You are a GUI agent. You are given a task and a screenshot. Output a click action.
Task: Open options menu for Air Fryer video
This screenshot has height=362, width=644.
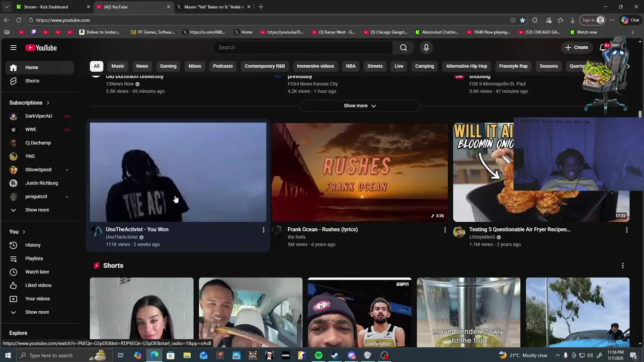pos(626,230)
